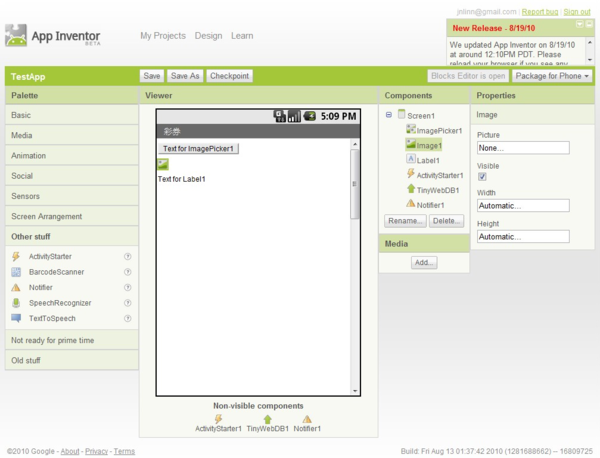The height and width of the screenshot is (458, 600).
Task: Select Screen1 in the Components tree
Action: [x=421, y=116]
